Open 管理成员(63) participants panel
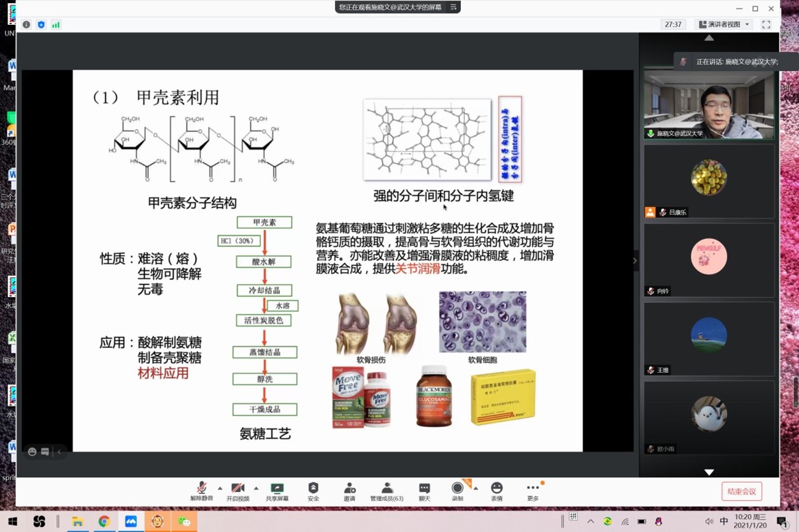This screenshot has height=532, width=799. coord(386,491)
